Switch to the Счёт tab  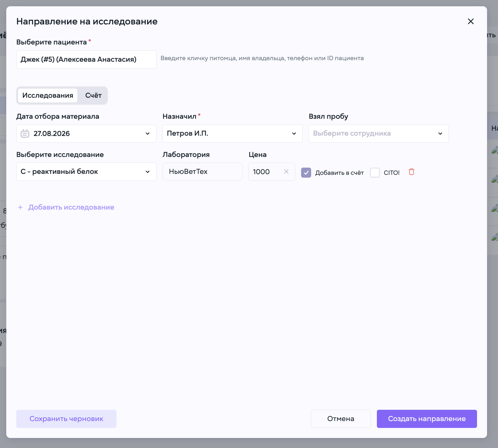(x=93, y=96)
